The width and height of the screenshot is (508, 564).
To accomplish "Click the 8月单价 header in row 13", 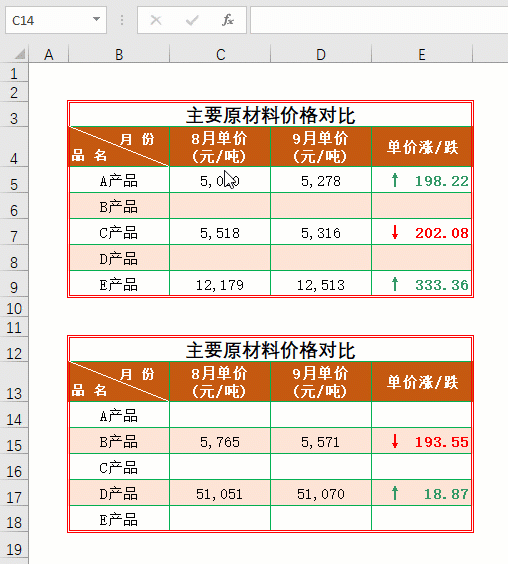I will click(x=220, y=382).
